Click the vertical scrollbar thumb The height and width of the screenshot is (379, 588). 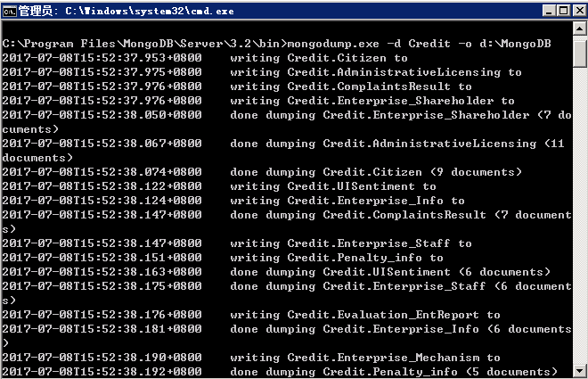(580, 54)
